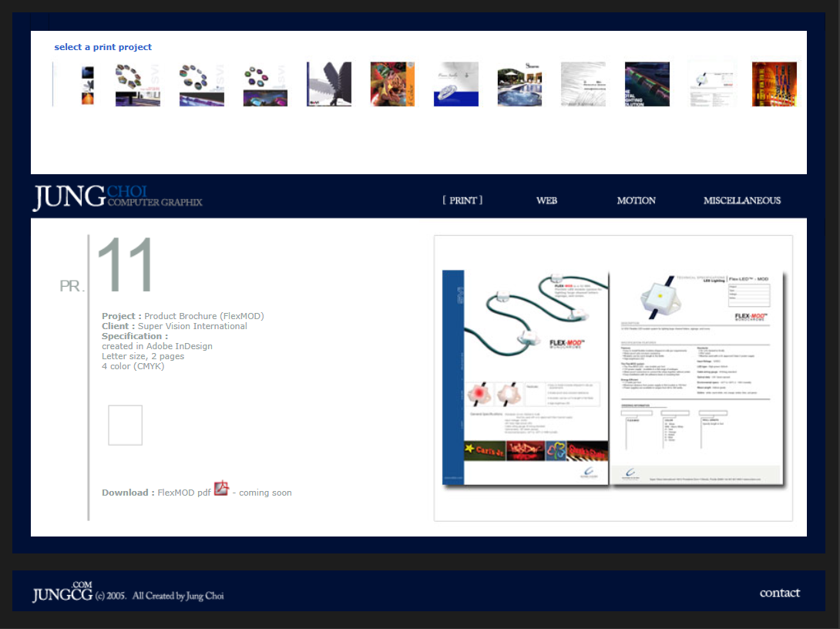Choose the eagle wing project thumbnail
840x629 pixels.
tap(329, 84)
